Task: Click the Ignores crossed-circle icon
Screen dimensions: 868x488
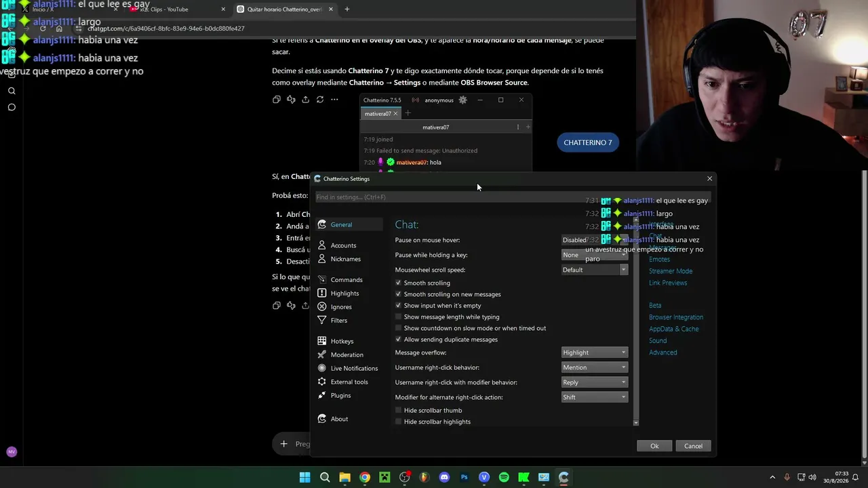Action: [x=322, y=306]
